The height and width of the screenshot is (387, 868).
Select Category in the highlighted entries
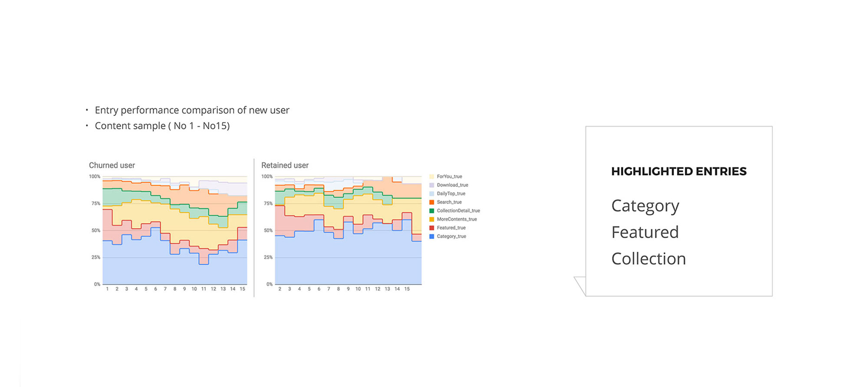coord(645,206)
